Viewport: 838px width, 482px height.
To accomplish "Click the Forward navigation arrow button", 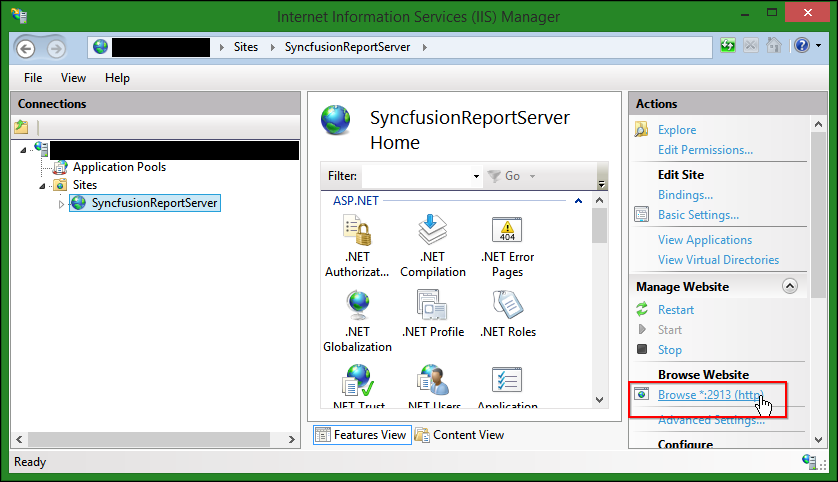I will pyautogui.click(x=56, y=49).
